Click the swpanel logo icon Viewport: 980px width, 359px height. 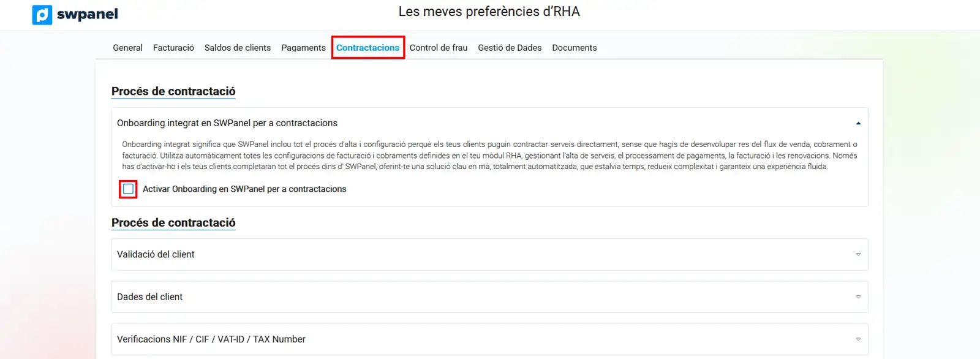(x=42, y=15)
